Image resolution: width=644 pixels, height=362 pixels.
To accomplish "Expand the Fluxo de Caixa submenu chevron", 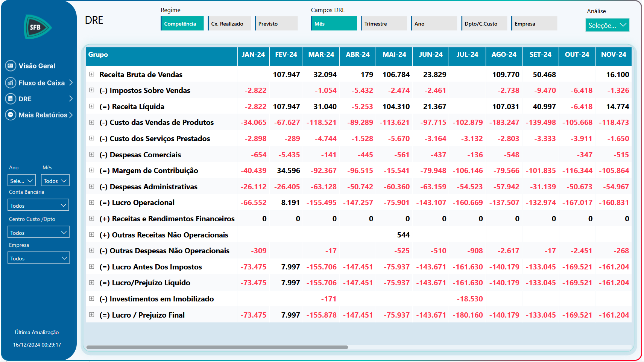I will click(71, 83).
